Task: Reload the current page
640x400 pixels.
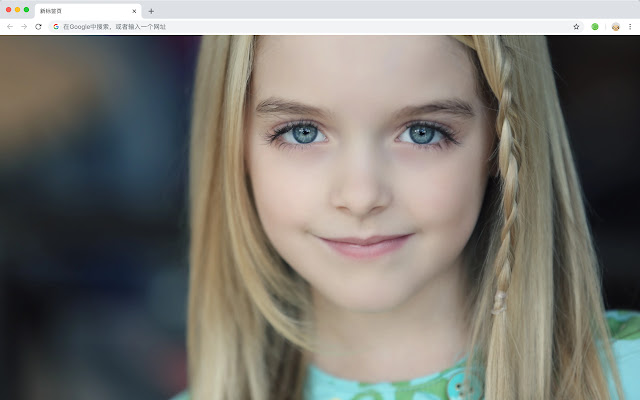Action: coord(38,27)
